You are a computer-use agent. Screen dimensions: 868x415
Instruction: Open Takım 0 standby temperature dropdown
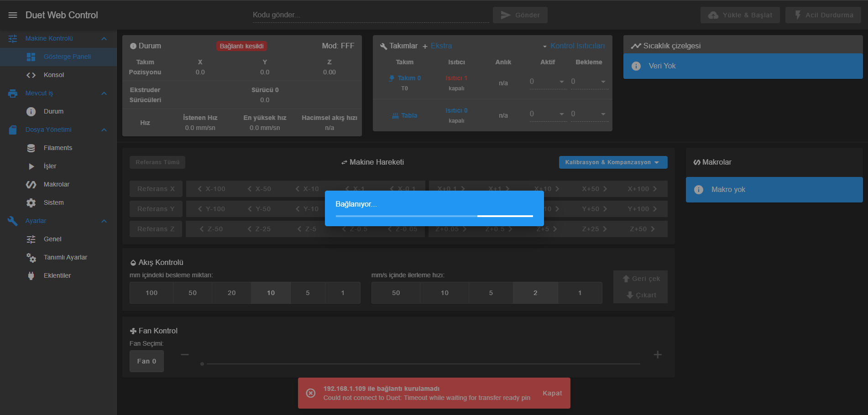603,82
